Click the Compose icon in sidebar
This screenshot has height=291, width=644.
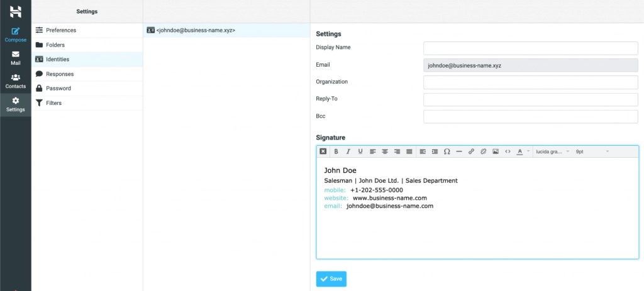click(16, 35)
